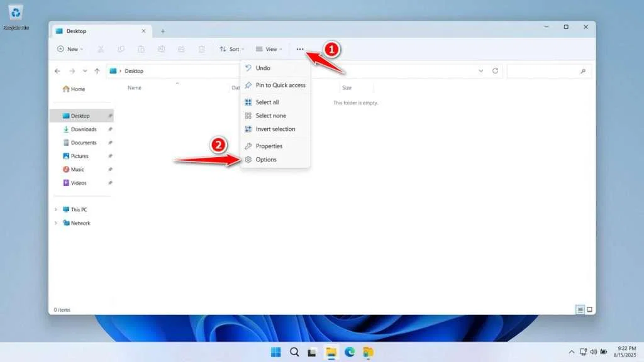This screenshot has width=644, height=362.
Task: Click the Rename icon on the toolbar
Action: click(x=162, y=49)
